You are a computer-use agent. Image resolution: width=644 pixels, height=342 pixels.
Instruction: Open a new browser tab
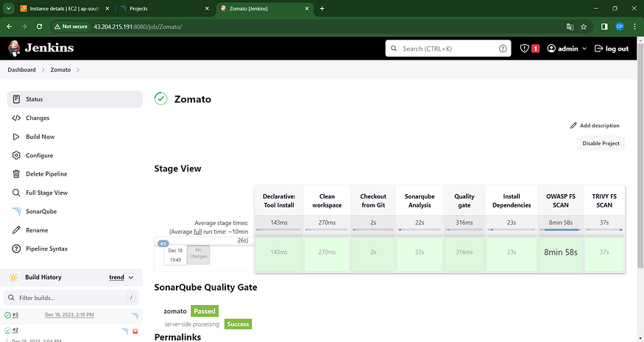[322, 9]
